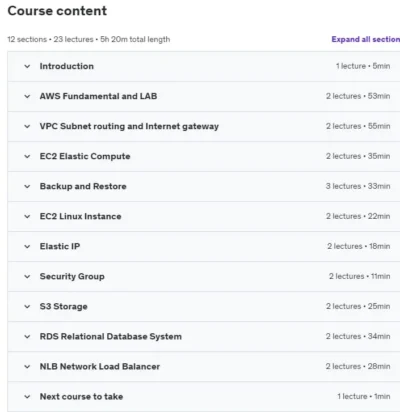
Task: Click chevron beside Next course to take
Action: (27, 396)
